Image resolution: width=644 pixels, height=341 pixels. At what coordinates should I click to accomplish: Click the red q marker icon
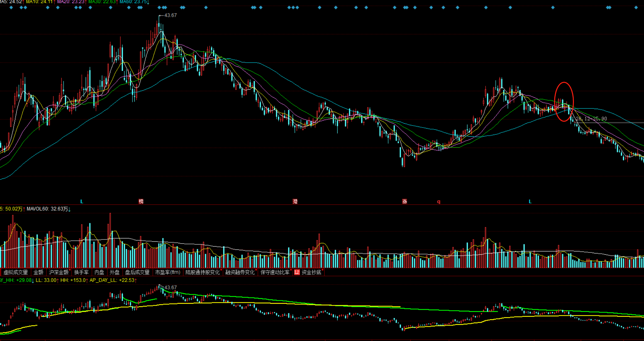point(439,201)
